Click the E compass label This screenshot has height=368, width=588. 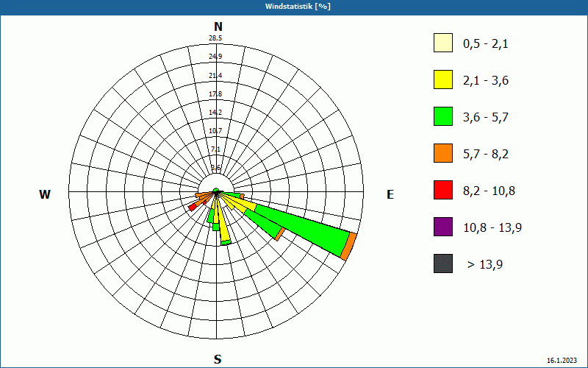pos(390,194)
